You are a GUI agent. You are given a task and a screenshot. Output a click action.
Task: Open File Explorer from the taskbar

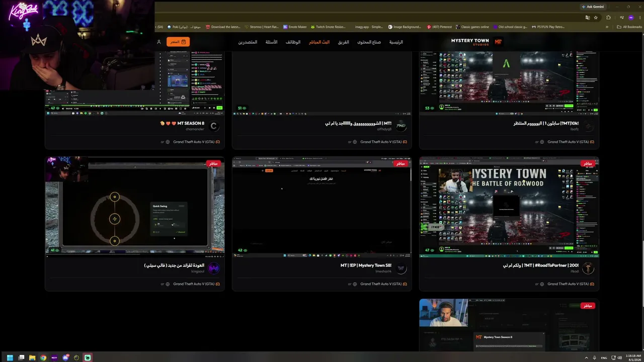click(32, 357)
